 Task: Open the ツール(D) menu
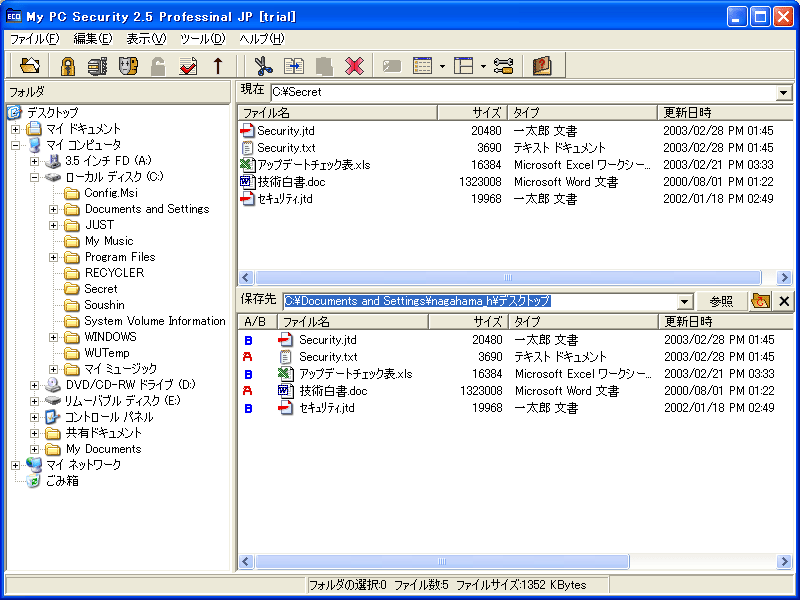pyautogui.click(x=203, y=39)
